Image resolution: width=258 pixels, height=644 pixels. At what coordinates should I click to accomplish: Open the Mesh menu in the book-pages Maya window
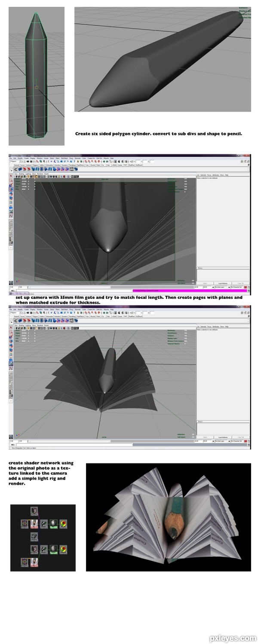[x=58, y=309]
